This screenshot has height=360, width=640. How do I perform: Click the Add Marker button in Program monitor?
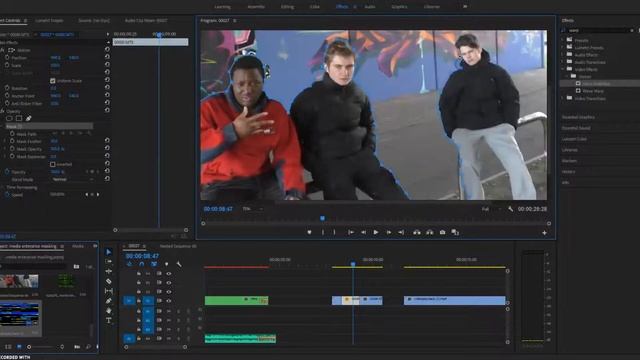tap(309, 232)
